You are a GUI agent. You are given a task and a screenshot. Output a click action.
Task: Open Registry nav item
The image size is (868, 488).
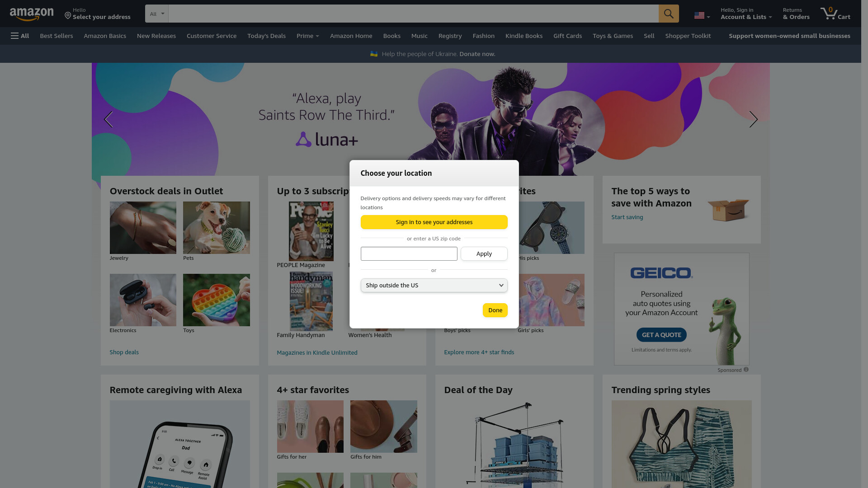coord(450,36)
